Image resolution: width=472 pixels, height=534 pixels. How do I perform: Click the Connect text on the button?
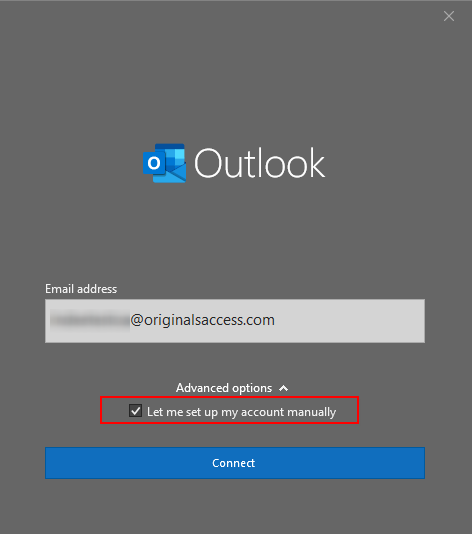coord(233,463)
